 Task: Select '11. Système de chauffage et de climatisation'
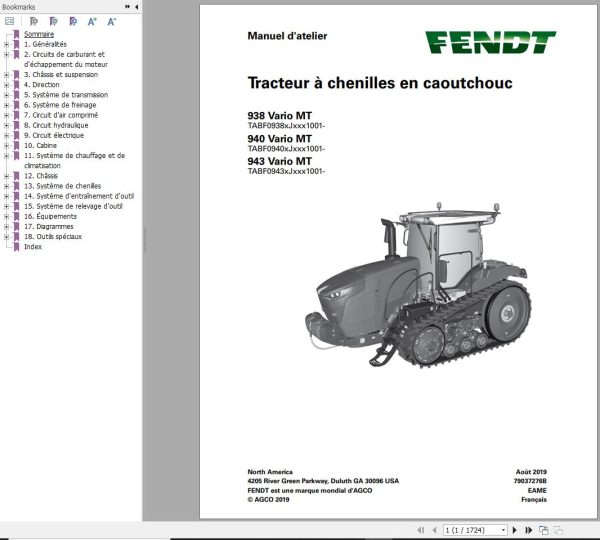74,160
